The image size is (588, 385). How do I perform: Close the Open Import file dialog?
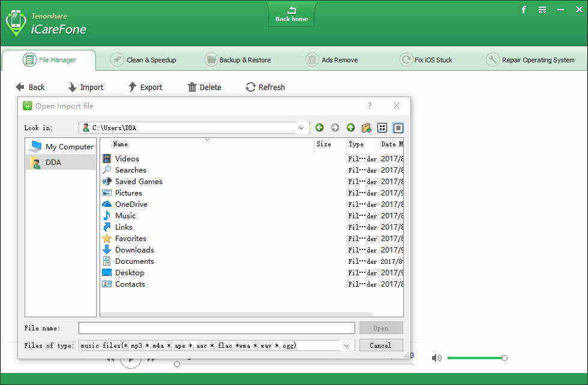[397, 106]
